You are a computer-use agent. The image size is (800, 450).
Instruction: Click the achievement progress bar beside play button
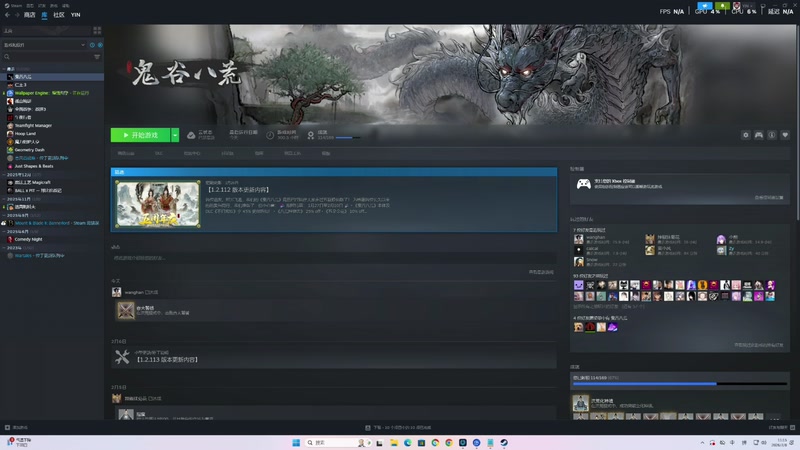point(348,138)
